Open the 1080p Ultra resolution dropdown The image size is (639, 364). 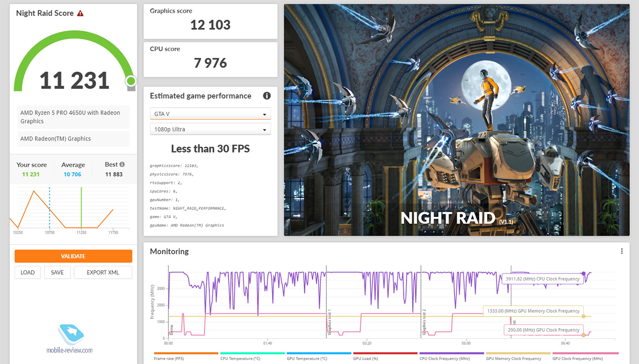pyautogui.click(x=210, y=129)
